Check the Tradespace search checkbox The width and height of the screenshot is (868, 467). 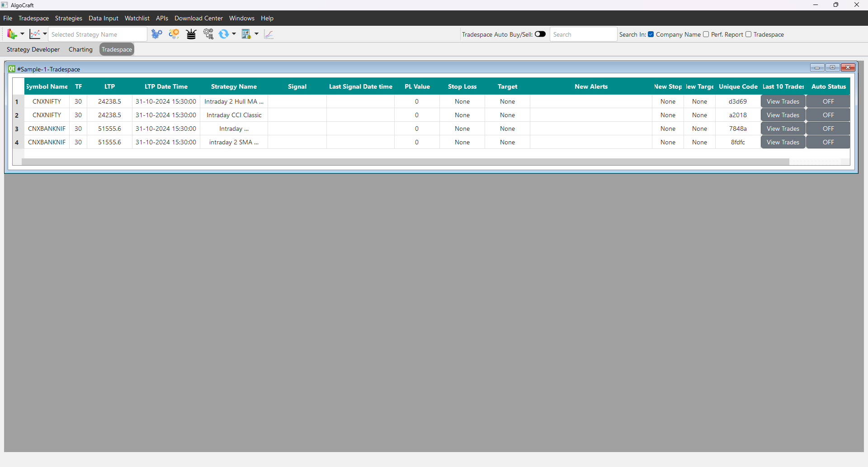click(749, 34)
